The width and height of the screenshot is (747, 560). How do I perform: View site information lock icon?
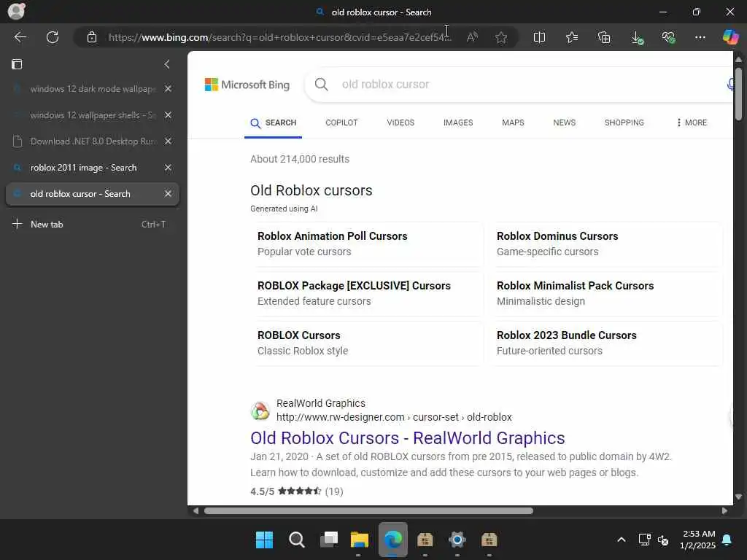pos(92,37)
